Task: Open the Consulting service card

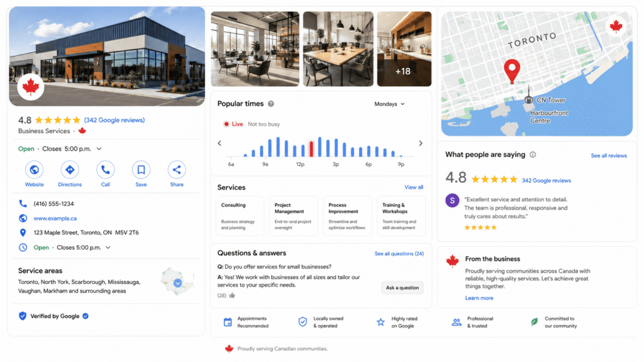Action: coord(240,216)
